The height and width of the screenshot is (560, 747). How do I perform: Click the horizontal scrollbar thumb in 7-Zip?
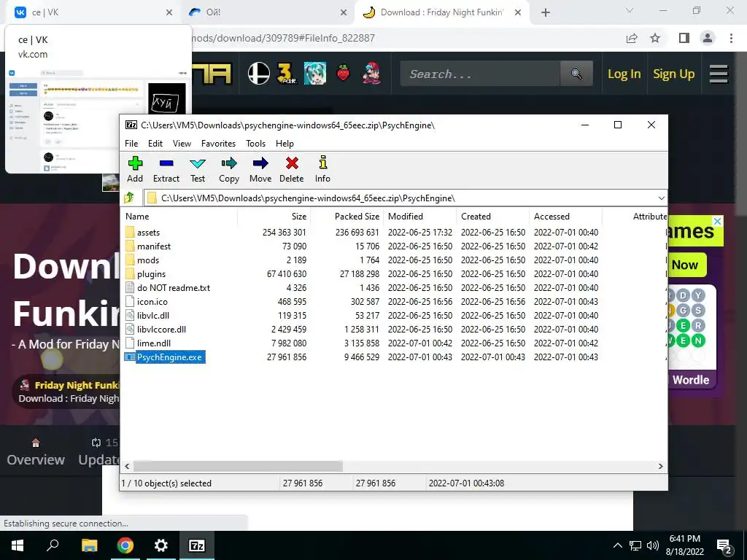click(238, 466)
